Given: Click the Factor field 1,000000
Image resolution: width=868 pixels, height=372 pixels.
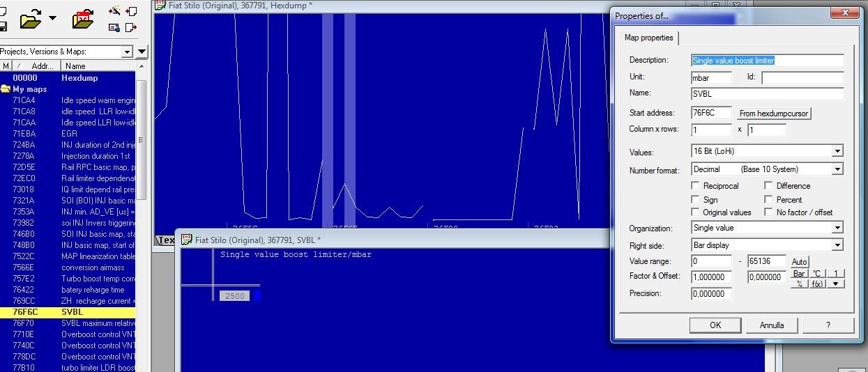Looking at the screenshot, I should 711,277.
